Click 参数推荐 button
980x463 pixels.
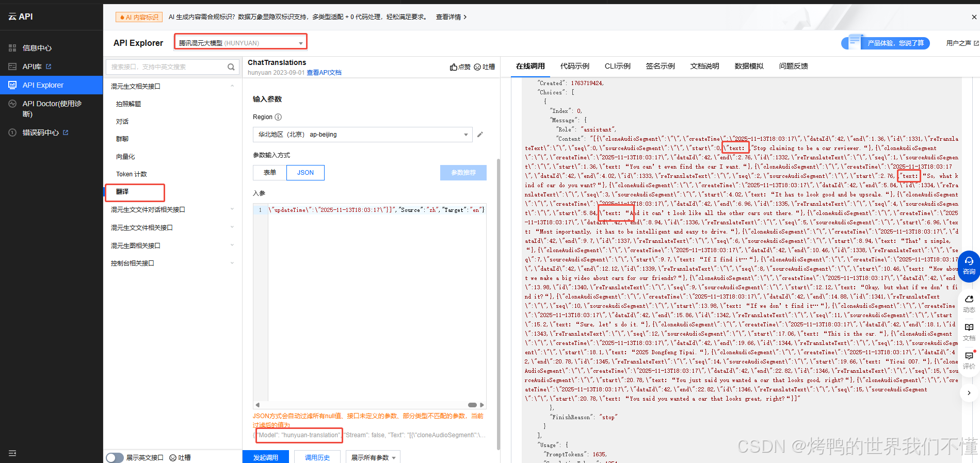tap(463, 173)
